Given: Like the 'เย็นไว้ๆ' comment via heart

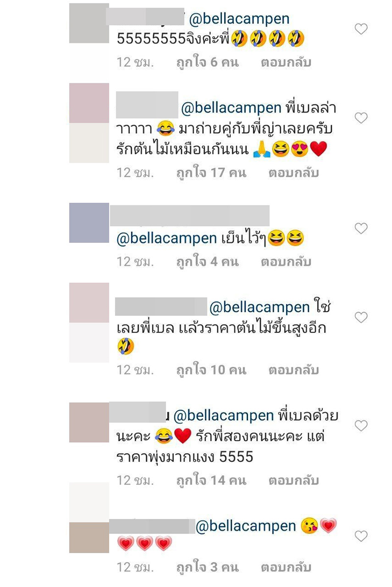Looking at the screenshot, I should pyautogui.click(x=361, y=229).
